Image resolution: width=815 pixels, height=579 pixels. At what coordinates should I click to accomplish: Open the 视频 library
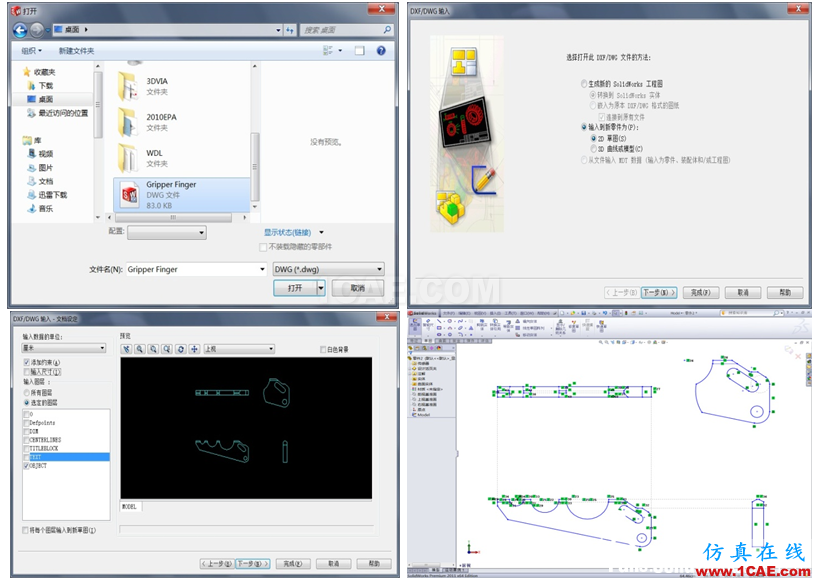(41, 154)
